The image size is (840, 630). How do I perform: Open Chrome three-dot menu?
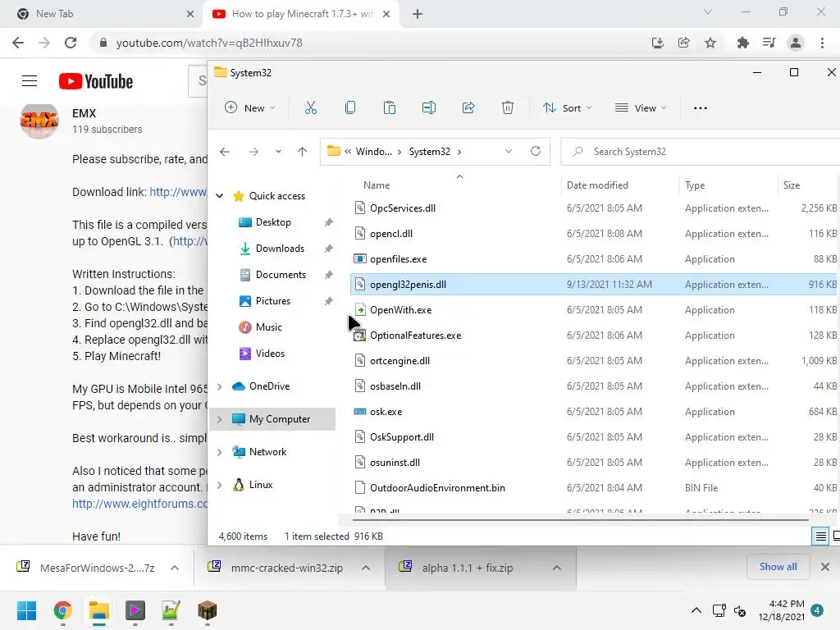coord(822,43)
